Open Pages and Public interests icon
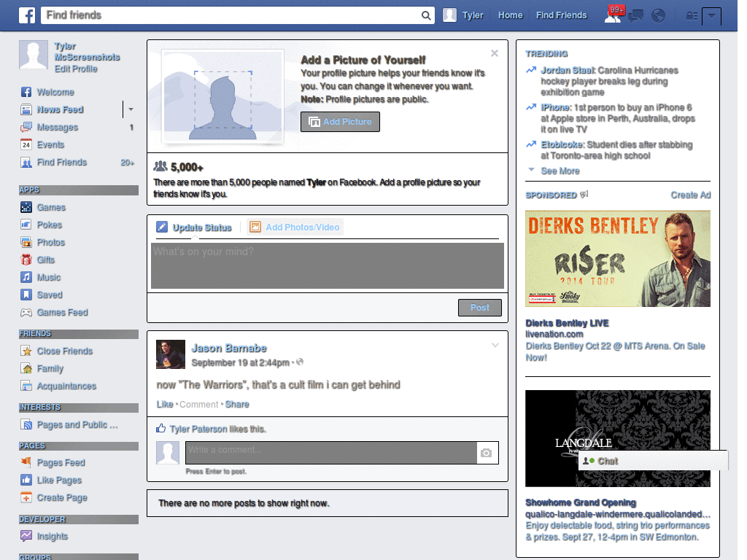 pyautogui.click(x=26, y=424)
